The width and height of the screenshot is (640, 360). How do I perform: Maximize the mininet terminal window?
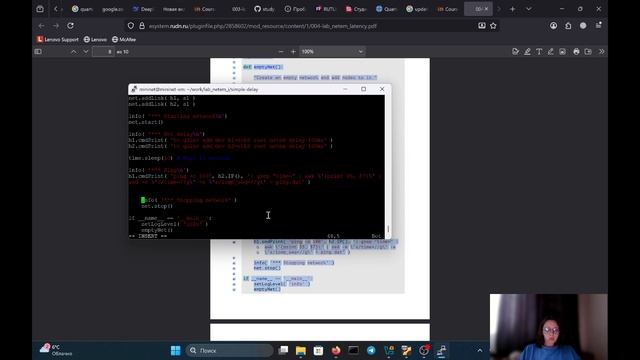pos(363,89)
